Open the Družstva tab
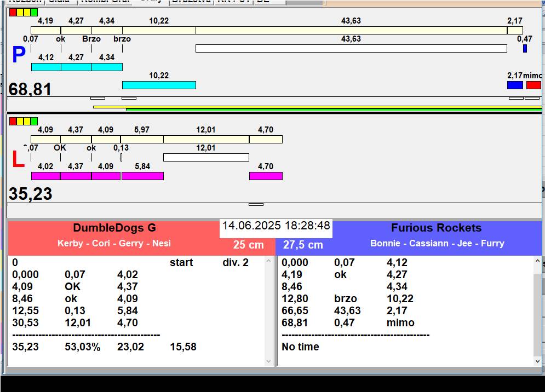 [191, 2]
